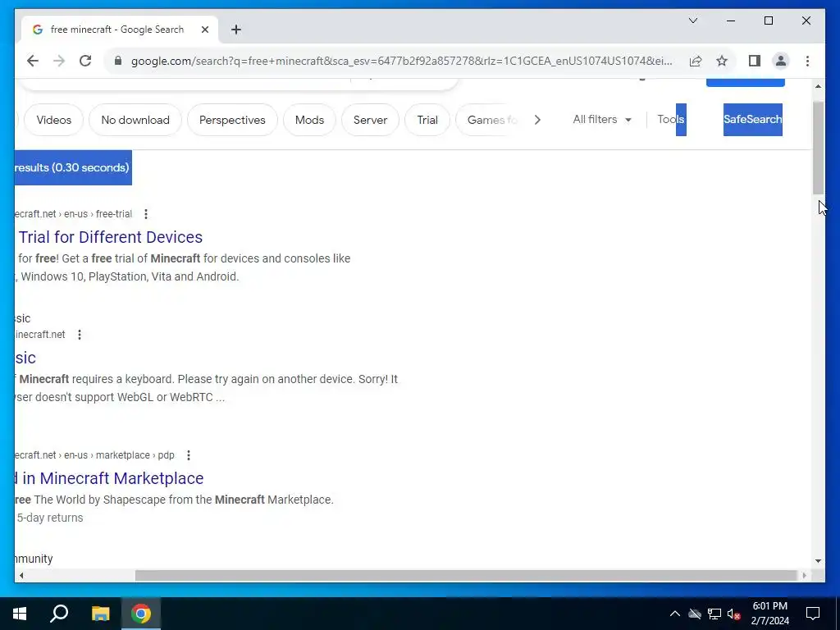This screenshot has height=630, width=840.
Task: Click the Chrome taskbar icon
Action: (x=141, y=614)
